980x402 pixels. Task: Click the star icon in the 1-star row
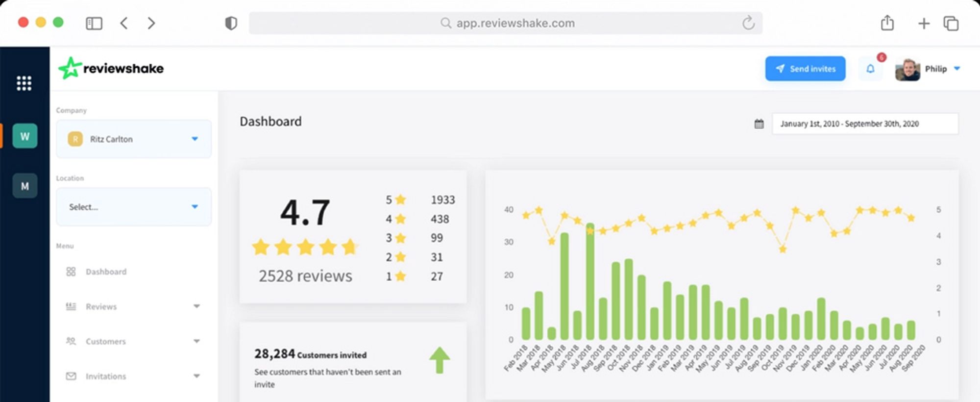(400, 276)
